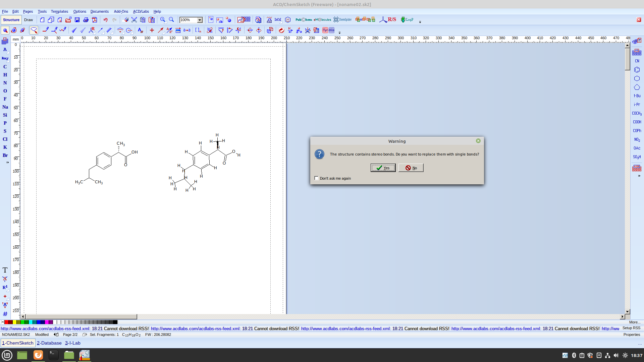Click Yes in the Warning dialog

point(383,168)
